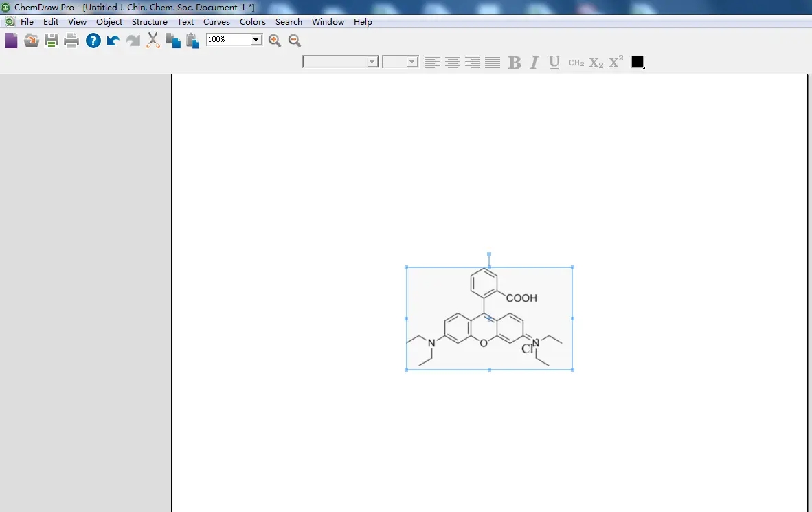Viewport: 812px width, 512px height.
Task: Toggle bold text formatting
Action: 514,62
